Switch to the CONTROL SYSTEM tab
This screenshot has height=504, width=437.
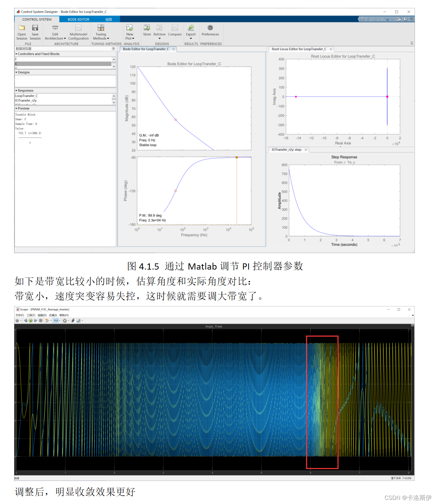coord(37,20)
